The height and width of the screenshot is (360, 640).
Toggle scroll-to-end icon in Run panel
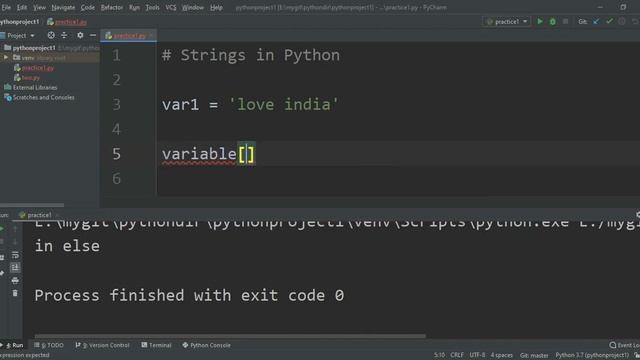(x=15, y=268)
